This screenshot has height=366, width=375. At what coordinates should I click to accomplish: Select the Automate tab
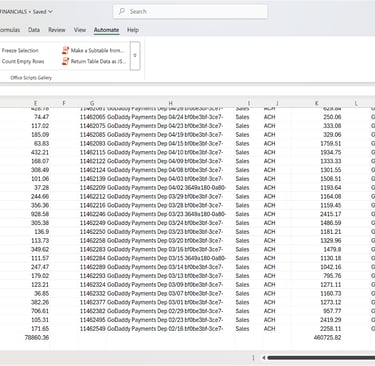coord(106,30)
